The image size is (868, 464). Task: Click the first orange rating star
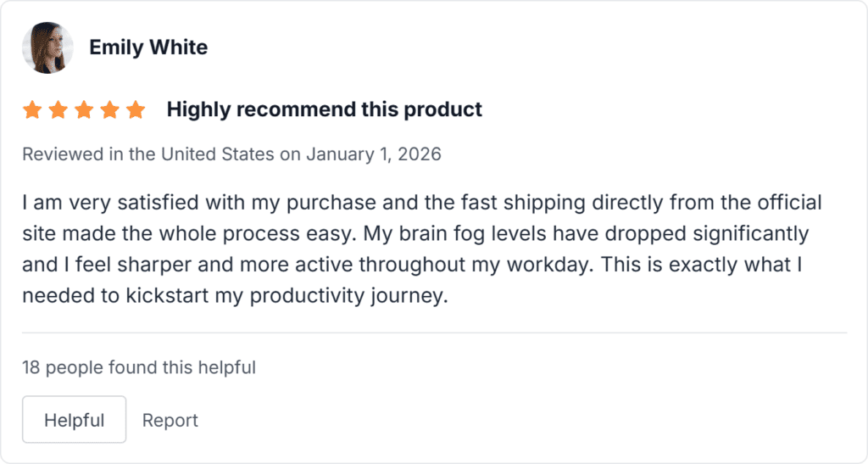pos(32,109)
